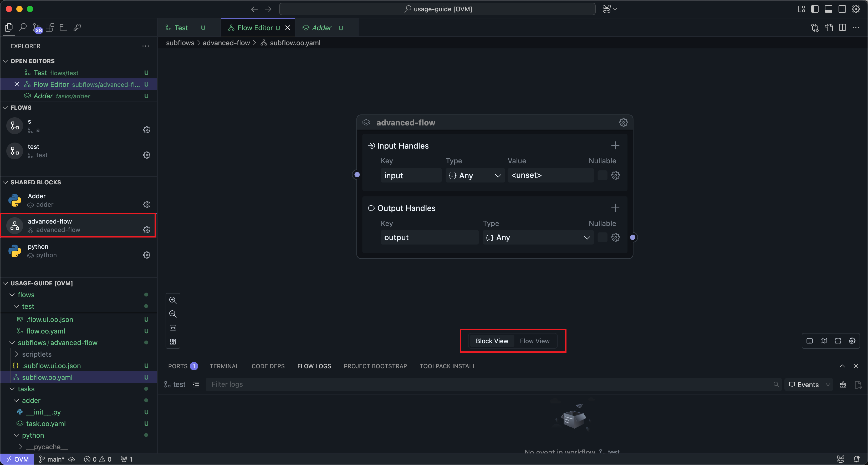The height and width of the screenshot is (465, 868).
Task: Switch to the TERMINAL panel tab
Action: pyautogui.click(x=224, y=366)
